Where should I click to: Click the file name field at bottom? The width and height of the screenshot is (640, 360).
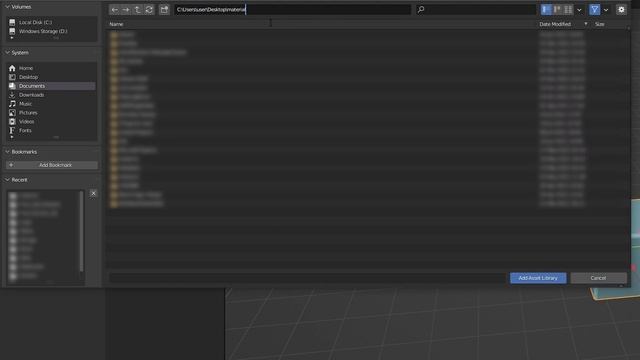tap(307, 278)
